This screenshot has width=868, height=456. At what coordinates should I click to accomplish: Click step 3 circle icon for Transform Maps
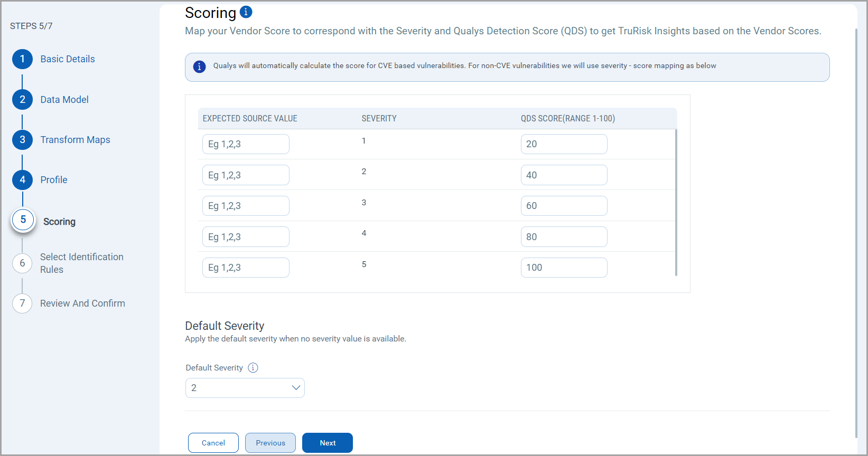point(22,140)
